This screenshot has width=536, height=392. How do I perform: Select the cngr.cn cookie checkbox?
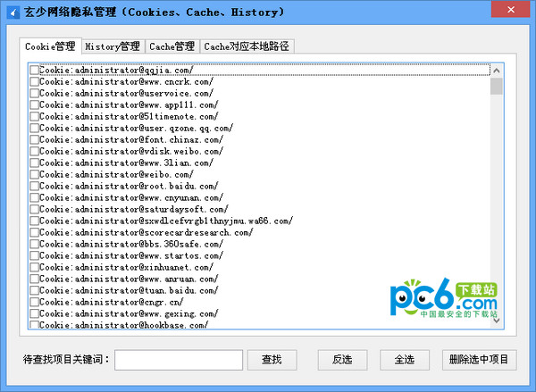tap(34, 302)
